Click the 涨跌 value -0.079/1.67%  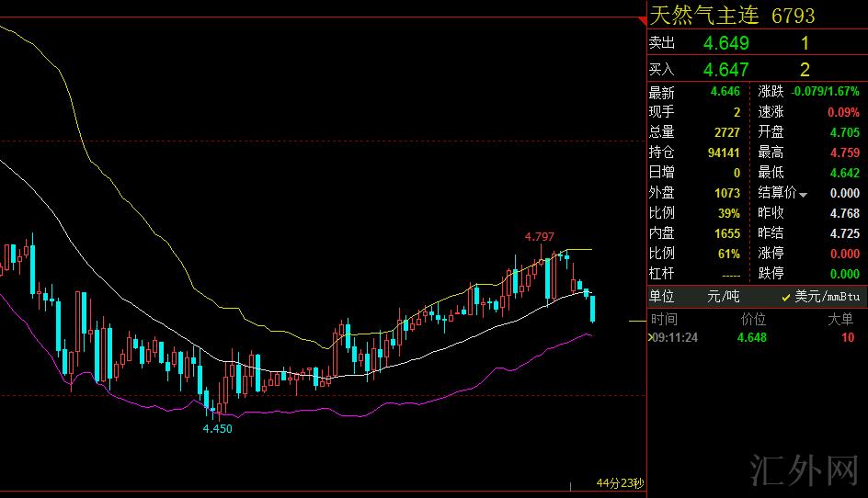point(825,91)
